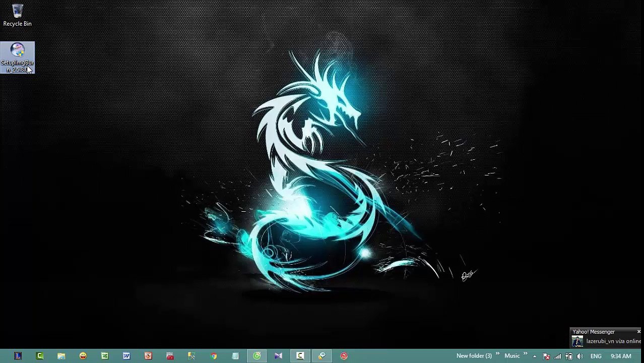Open Visual Studio from taskbar
644x363 pixels.
[x=278, y=356]
